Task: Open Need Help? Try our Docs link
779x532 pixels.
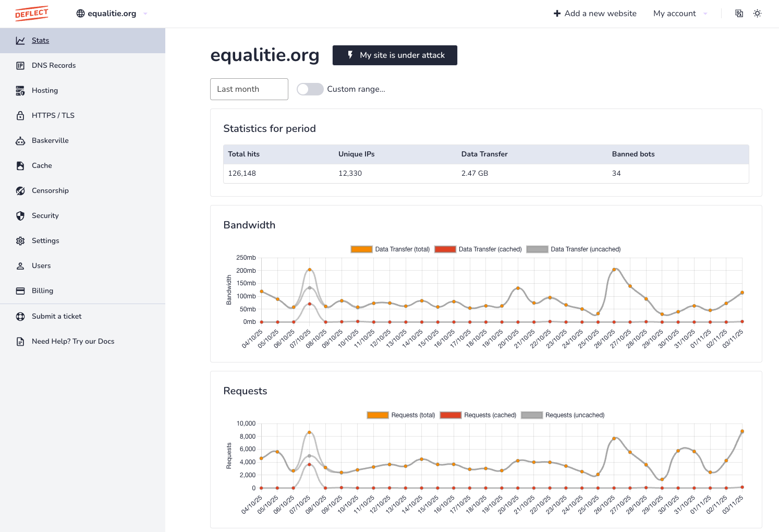Action: [73, 342]
